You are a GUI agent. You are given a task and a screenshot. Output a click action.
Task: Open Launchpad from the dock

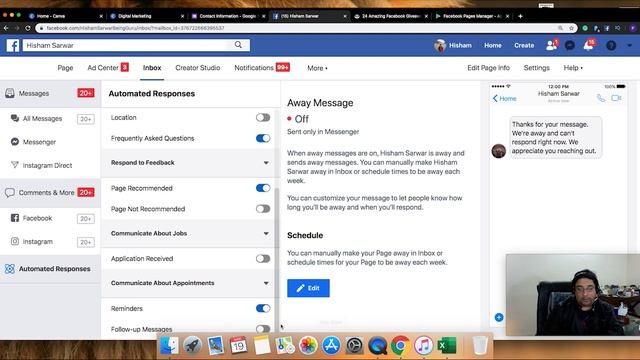192,346
